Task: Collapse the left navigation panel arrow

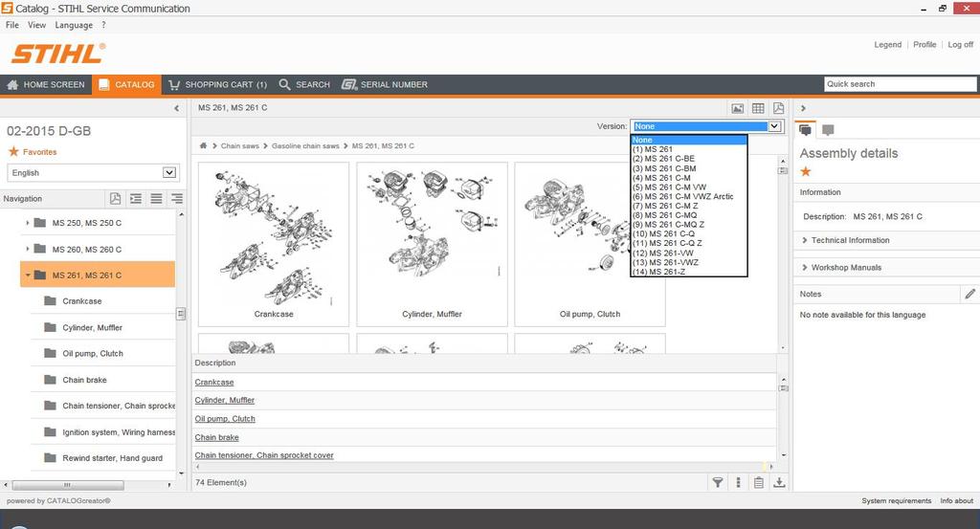Action: pyautogui.click(x=177, y=108)
